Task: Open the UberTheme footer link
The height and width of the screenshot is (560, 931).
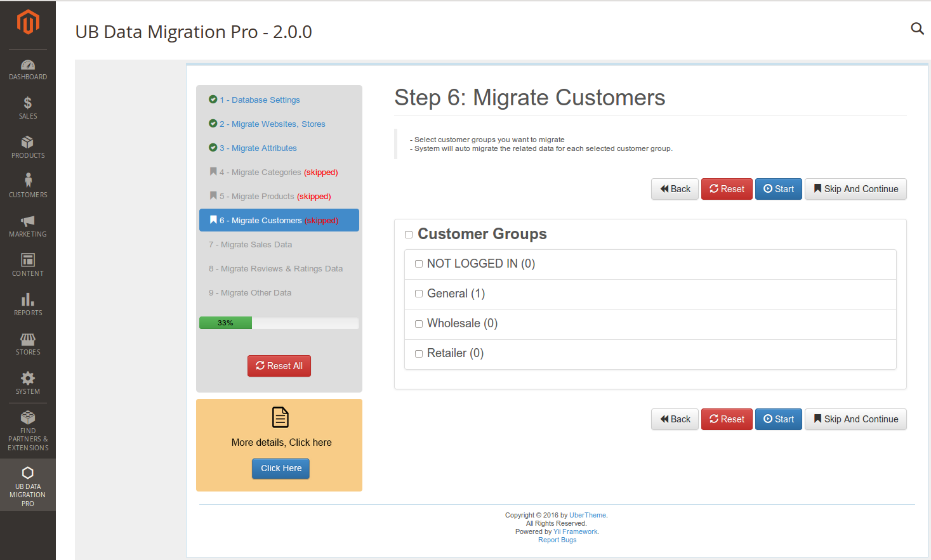Action: click(588, 516)
